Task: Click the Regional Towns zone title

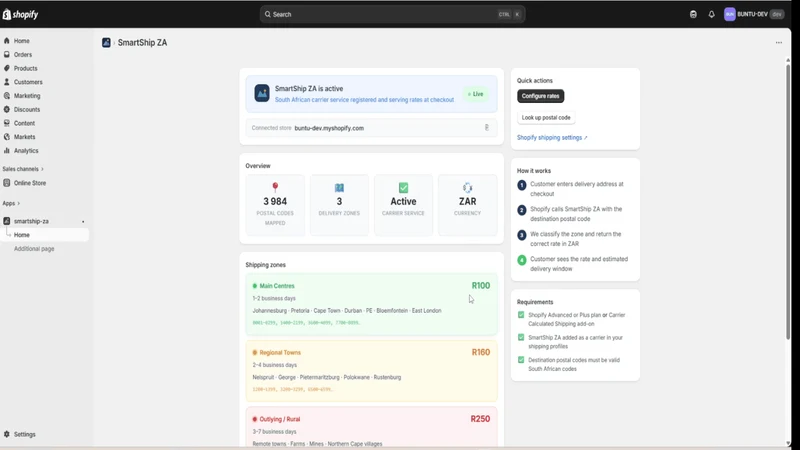Action: tap(280, 353)
